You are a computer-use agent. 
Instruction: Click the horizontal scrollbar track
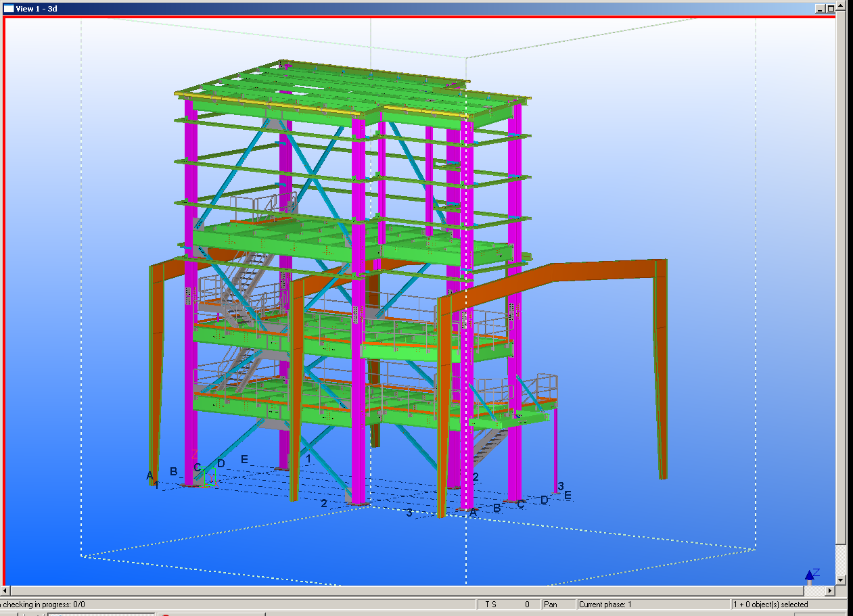point(406,591)
